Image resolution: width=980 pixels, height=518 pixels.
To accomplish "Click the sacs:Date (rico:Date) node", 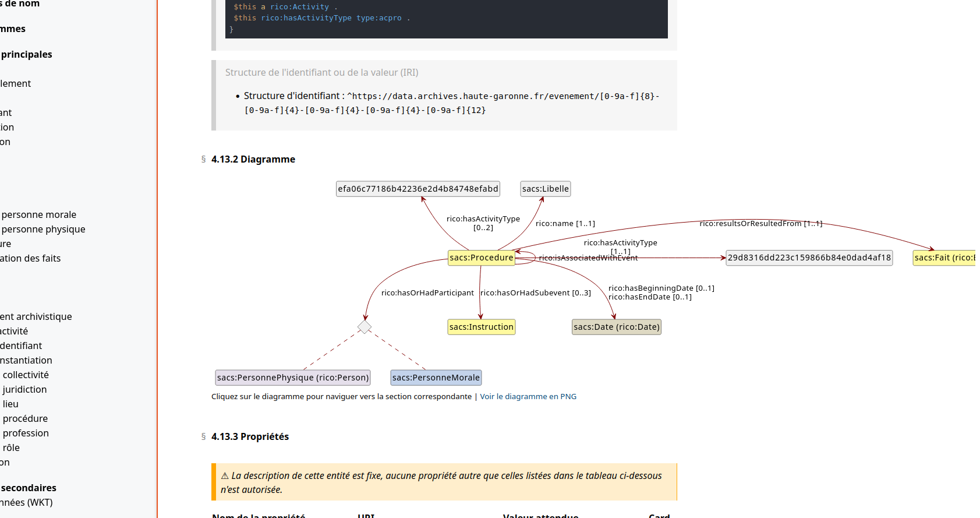I will (x=616, y=327).
